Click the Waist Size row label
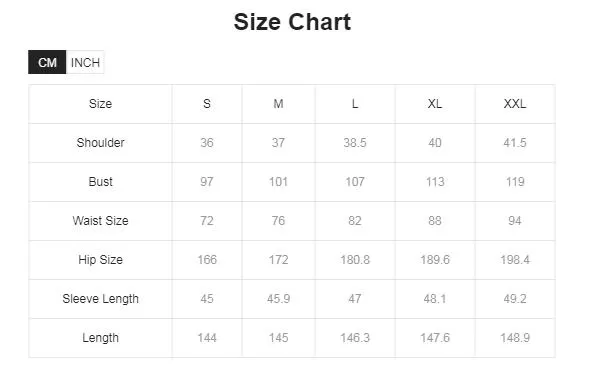Screen dimensions: 593x381 (100, 221)
